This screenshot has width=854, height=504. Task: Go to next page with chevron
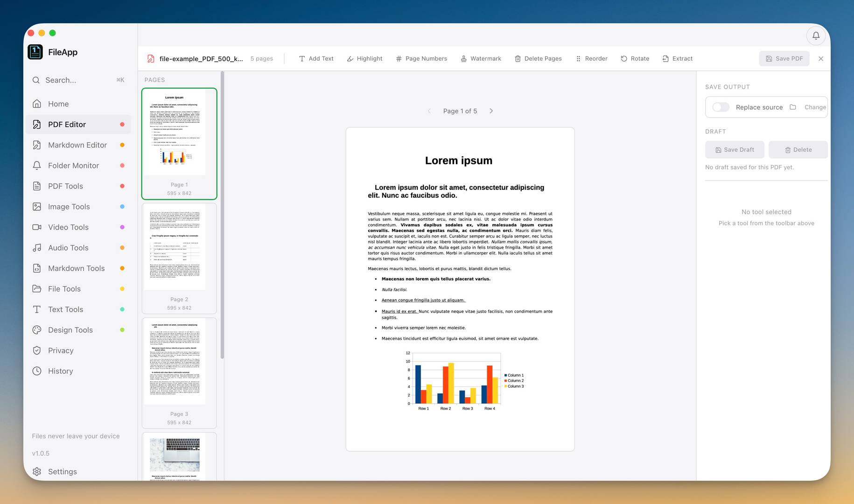[x=491, y=111]
